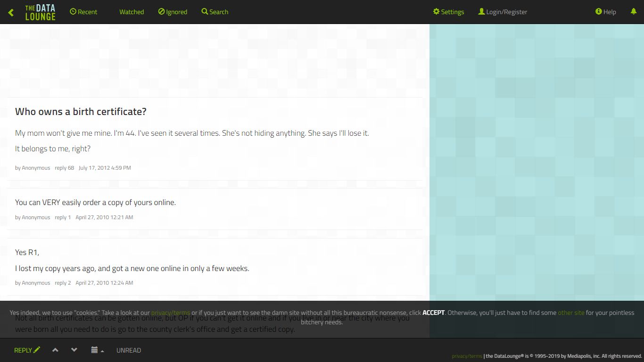Screen dimensions: 644x362
Task: Click text 'It belongs to me, right?'
Action: (53, 149)
